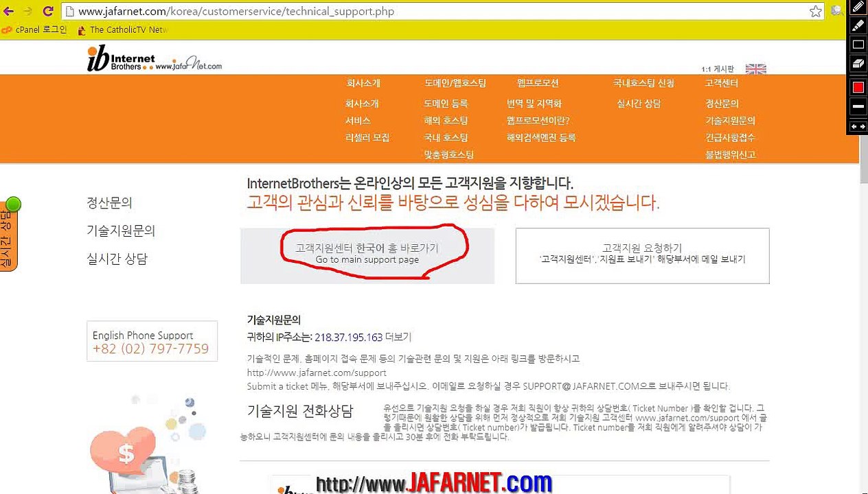The image size is (868, 494).
Task: Open the 고객센터 menu
Action: pos(721,83)
